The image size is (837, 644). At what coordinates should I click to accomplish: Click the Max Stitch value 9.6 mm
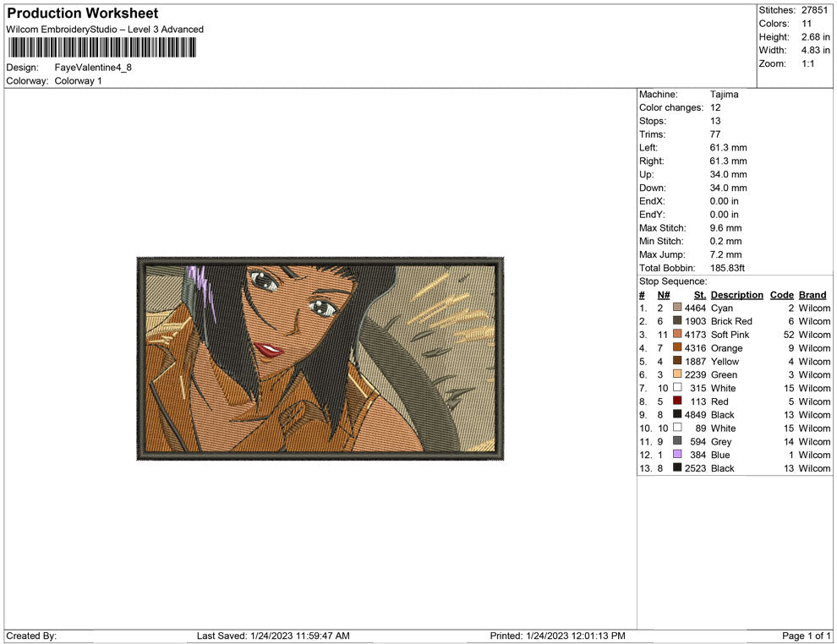[x=726, y=228]
